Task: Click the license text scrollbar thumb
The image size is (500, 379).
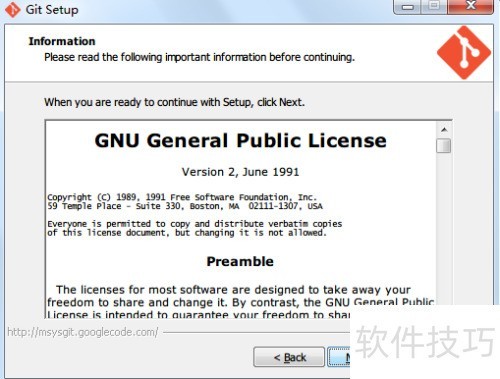Action: click(444, 146)
